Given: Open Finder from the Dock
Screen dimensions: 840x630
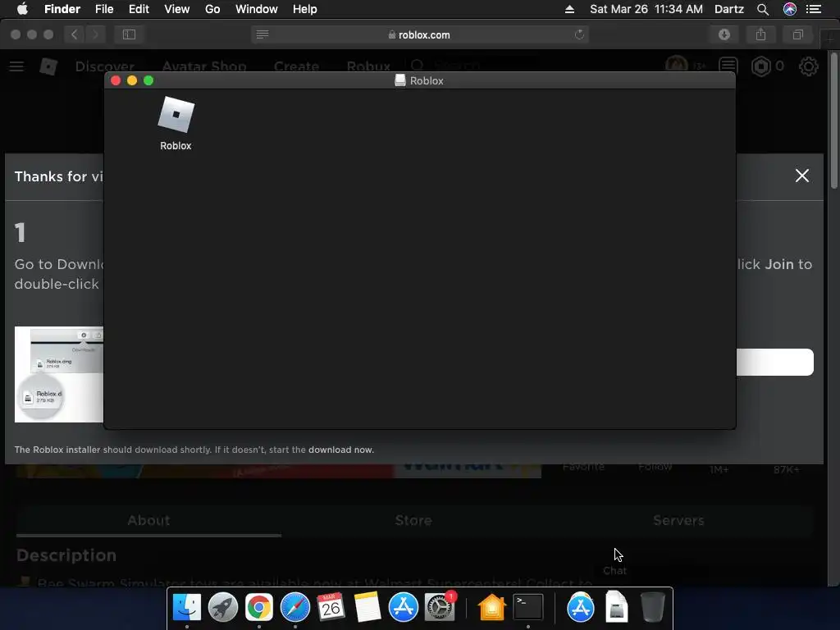Looking at the screenshot, I should click(x=187, y=607).
